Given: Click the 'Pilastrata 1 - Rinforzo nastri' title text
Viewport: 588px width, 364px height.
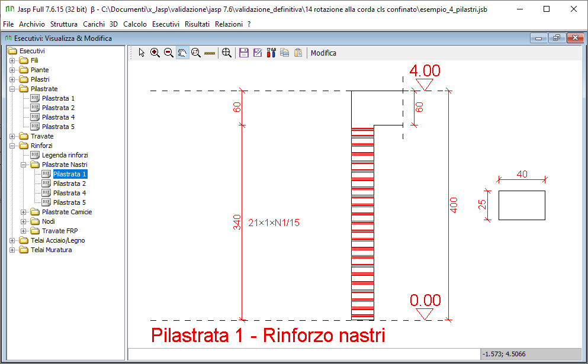Looking at the screenshot, I should [268, 335].
